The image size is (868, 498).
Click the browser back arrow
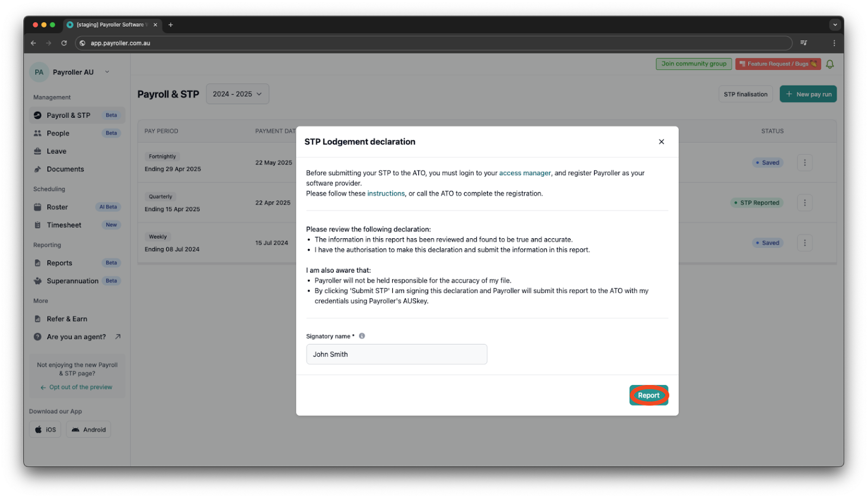tap(34, 43)
